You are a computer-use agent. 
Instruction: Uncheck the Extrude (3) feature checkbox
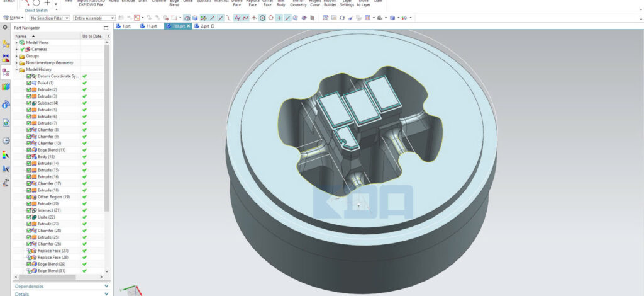coord(29,96)
